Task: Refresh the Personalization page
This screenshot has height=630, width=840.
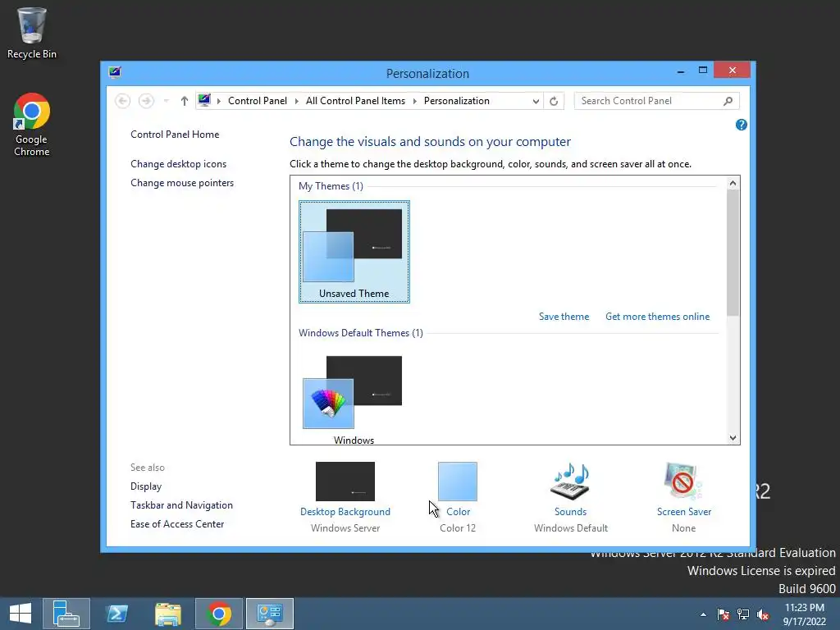Action: 554,101
